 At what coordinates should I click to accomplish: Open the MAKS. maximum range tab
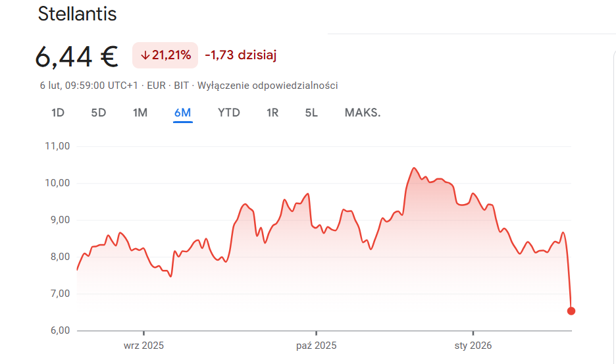click(363, 113)
